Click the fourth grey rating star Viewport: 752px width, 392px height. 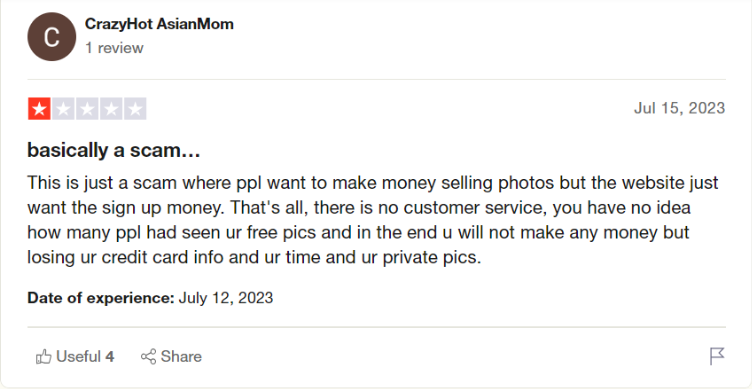click(x=111, y=109)
